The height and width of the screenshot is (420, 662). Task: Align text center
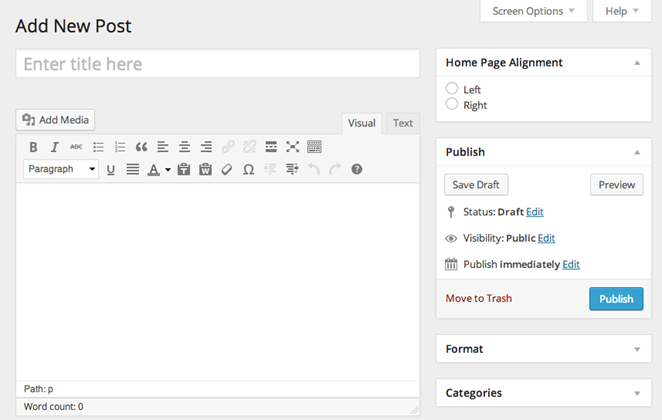(184, 147)
